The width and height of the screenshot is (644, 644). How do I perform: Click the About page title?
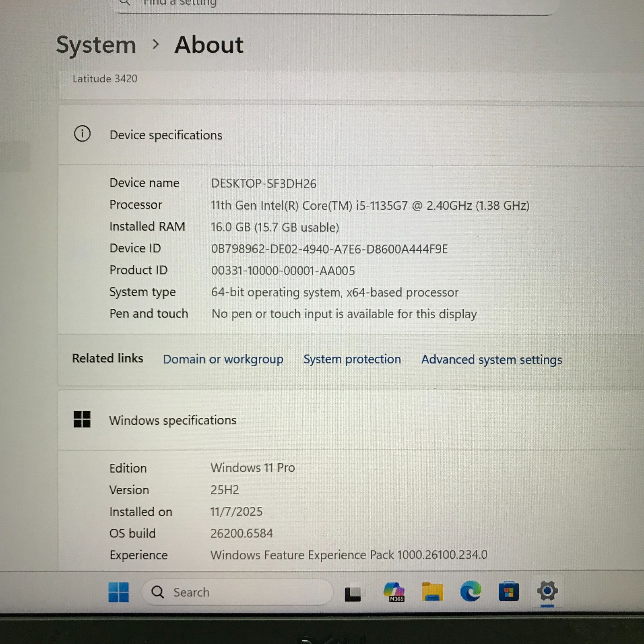tap(209, 45)
